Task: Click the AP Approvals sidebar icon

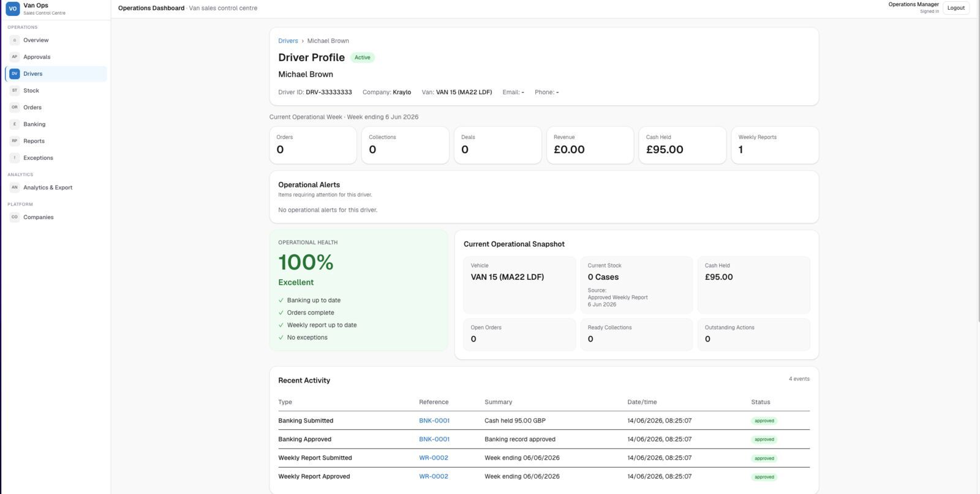Action: [x=15, y=57]
